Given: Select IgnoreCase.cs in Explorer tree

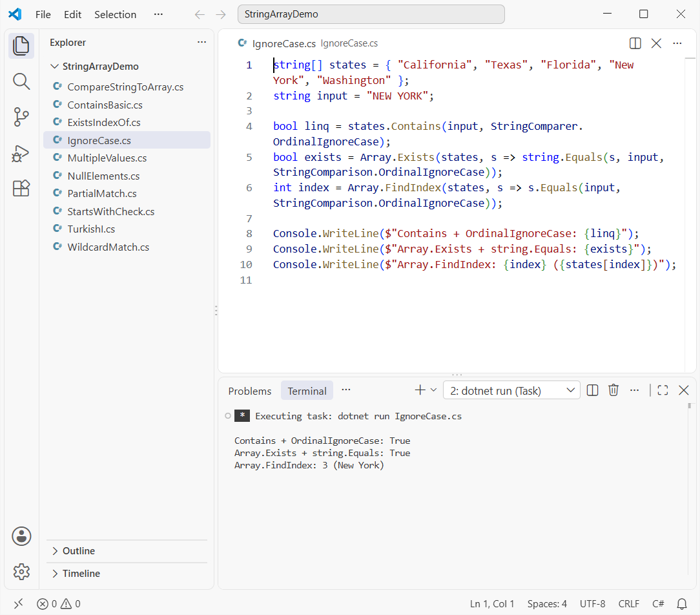Looking at the screenshot, I should pos(127,140).
